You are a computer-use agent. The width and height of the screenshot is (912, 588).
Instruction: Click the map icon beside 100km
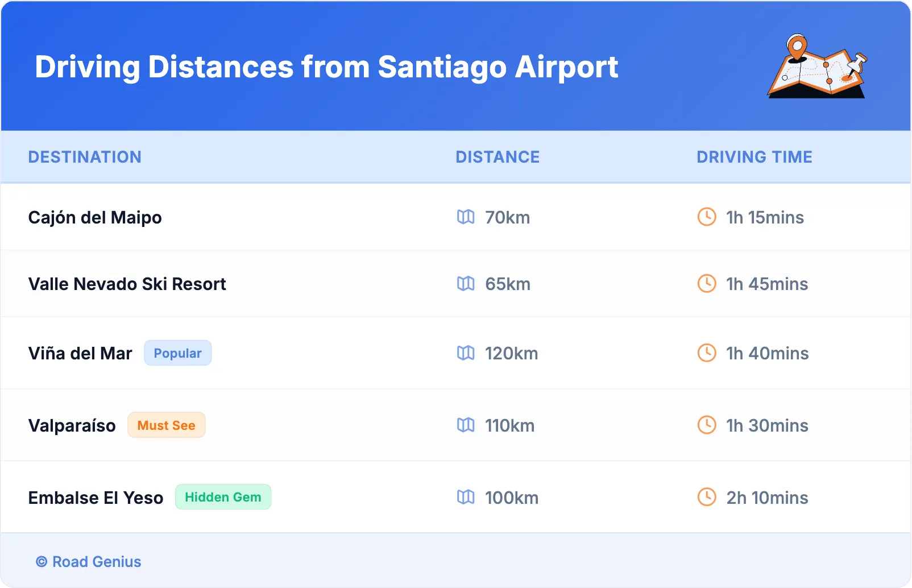[x=466, y=497]
